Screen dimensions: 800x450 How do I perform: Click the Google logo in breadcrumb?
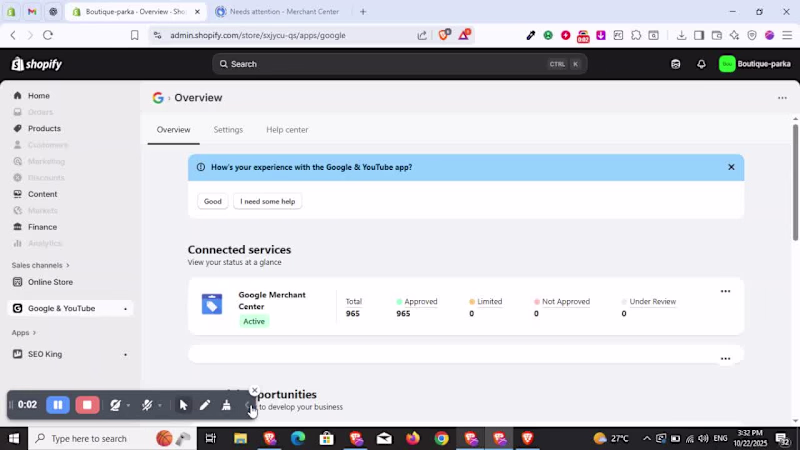click(158, 97)
